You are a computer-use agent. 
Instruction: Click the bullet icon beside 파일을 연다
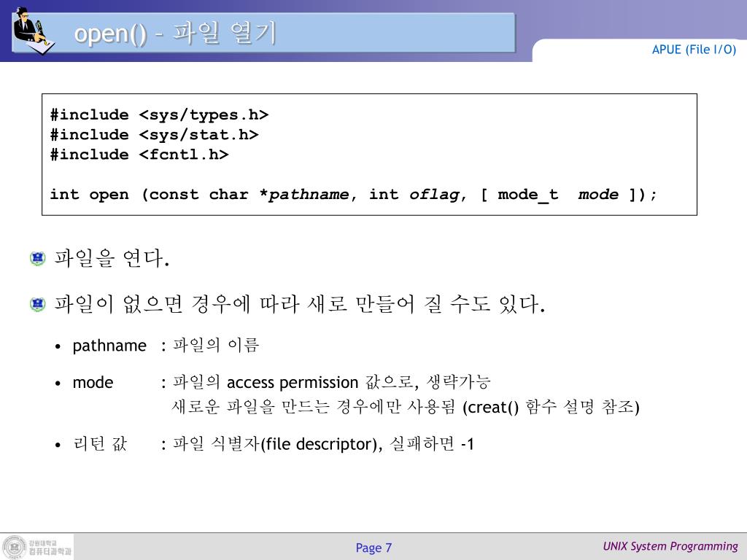point(38,259)
